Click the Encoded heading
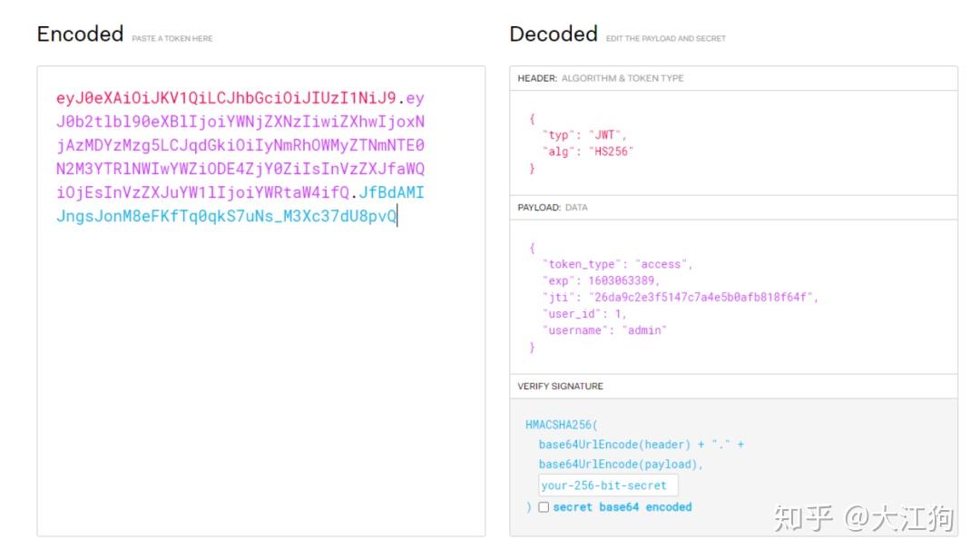Image resolution: width=980 pixels, height=559 pixels. 80,34
